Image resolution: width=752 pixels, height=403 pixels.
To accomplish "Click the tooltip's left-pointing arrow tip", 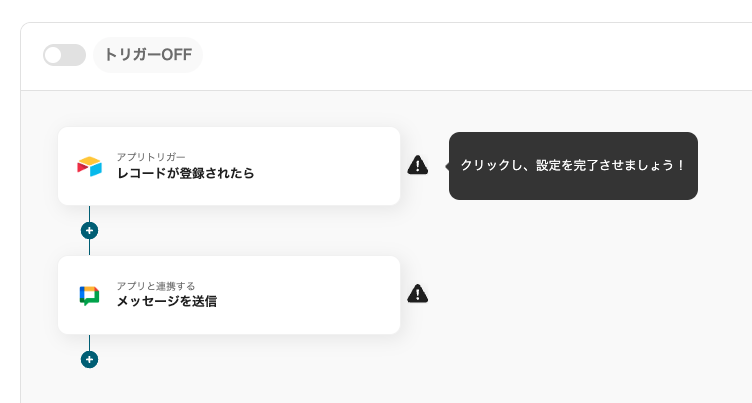I will (447, 166).
